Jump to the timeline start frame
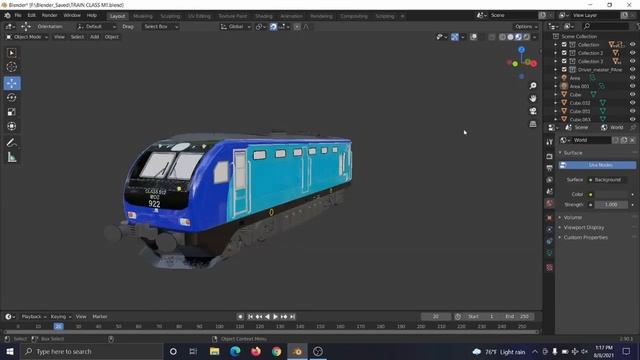This screenshot has width=640, height=360. click(250, 317)
